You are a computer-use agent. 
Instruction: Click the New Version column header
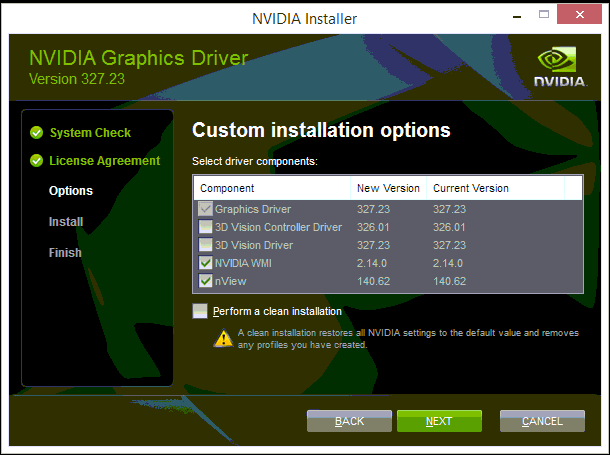389,188
